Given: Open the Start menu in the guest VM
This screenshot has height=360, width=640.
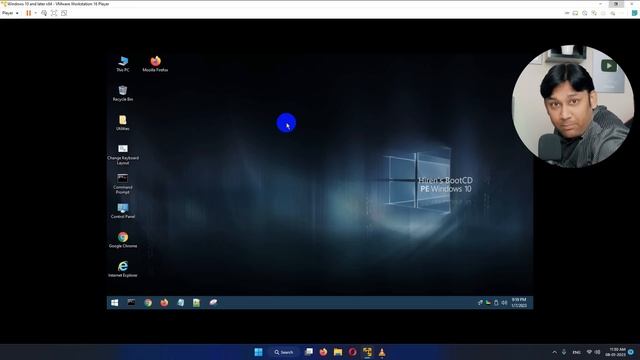Looking at the screenshot, I should point(115,302).
